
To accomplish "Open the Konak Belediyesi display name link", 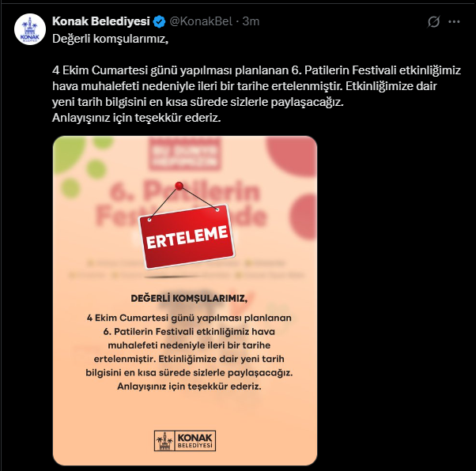I will pyautogui.click(x=101, y=21).
